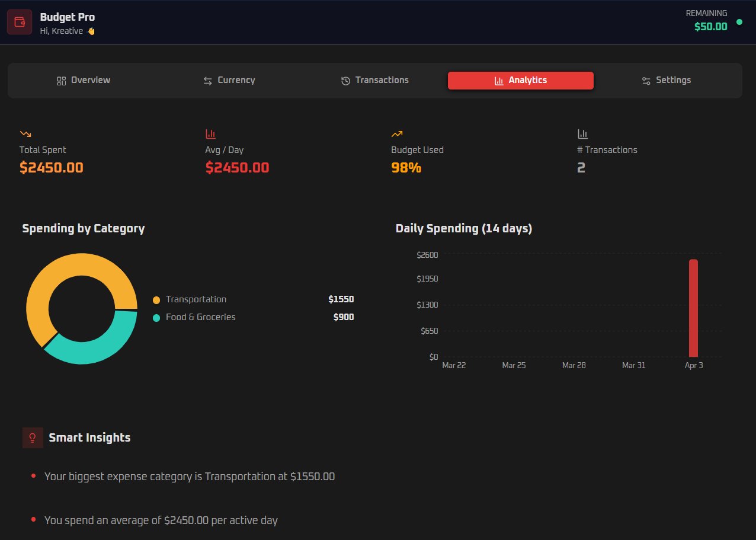Image resolution: width=756 pixels, height=540 pixels.
Task: Click the $1550 Transportation amount
Action: pos(341,299)
